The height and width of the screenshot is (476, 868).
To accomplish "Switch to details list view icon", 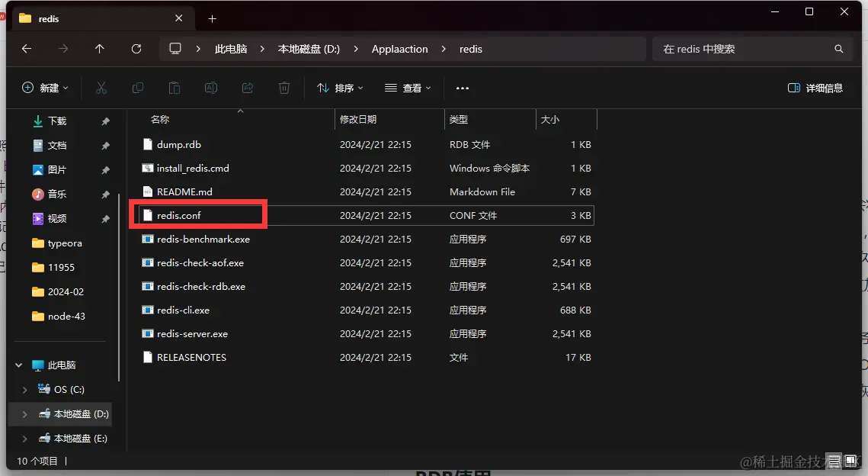I will click(x=834, y=461).
